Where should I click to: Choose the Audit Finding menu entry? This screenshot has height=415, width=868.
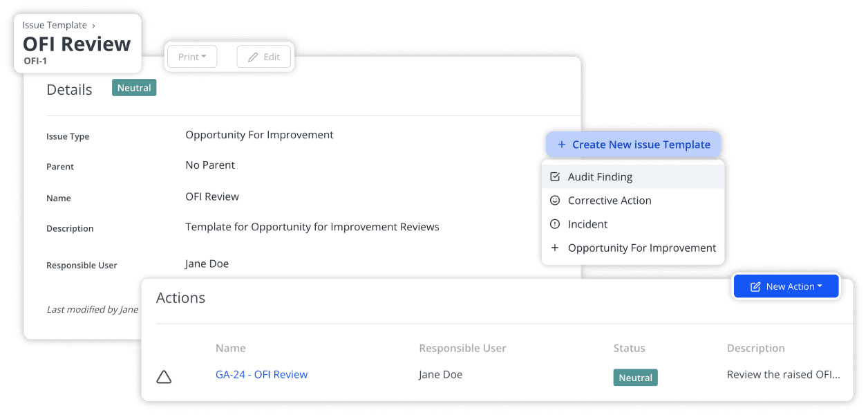click(x=601, y=176)
